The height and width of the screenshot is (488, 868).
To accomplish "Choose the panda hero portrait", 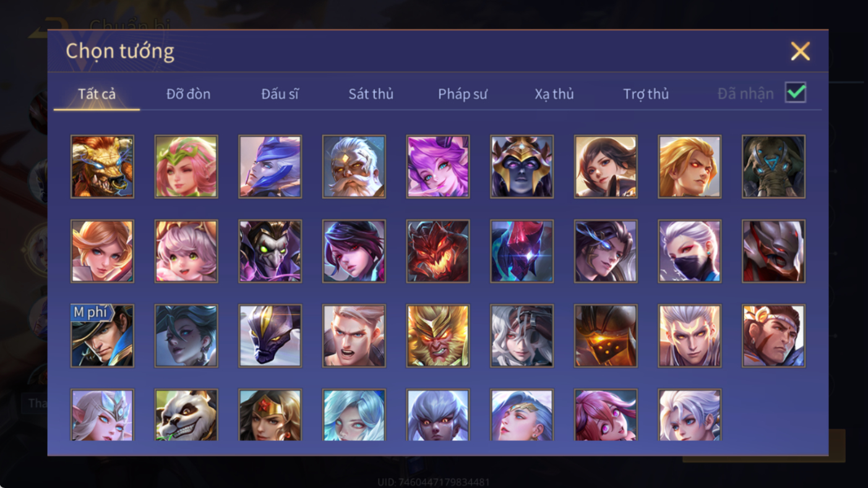I will click(186, 415).
